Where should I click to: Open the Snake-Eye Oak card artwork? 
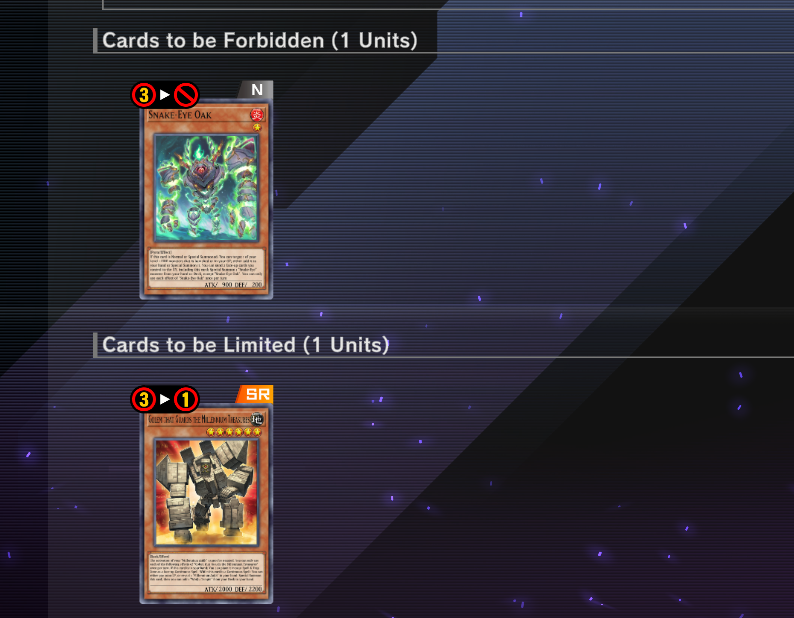pyautogui.click(x=206, y=188)
